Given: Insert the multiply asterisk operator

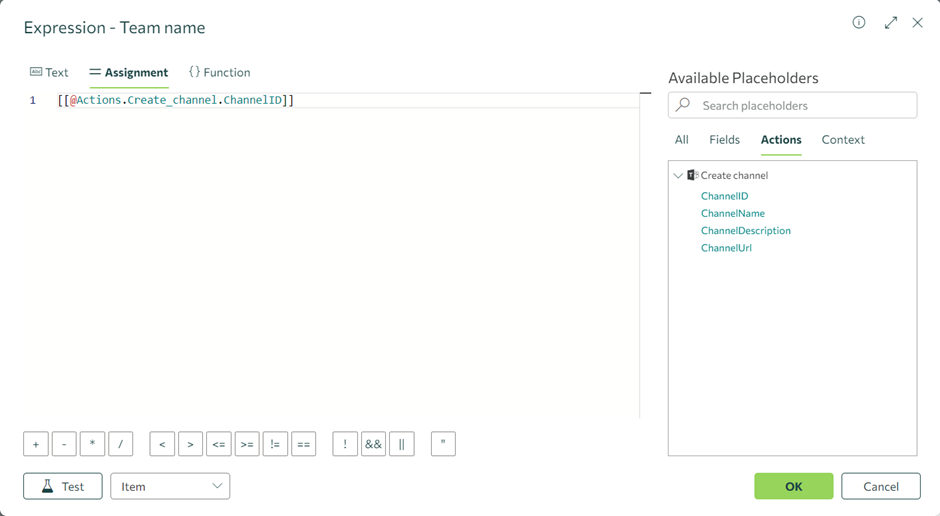Looking at the screenshot, I should click(92, 444).
